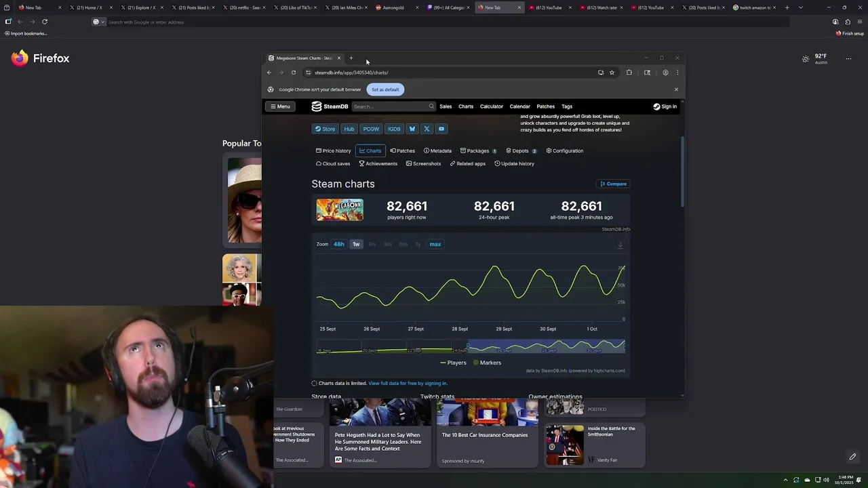Switch to the Metadata tab
This screenshot has width=868, height=488.
click(x=437, y=150)
